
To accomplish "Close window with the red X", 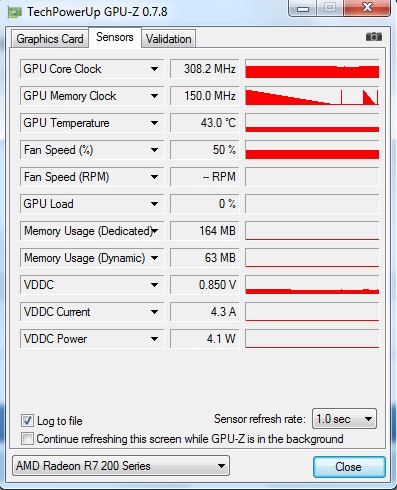I will point(367,8).
